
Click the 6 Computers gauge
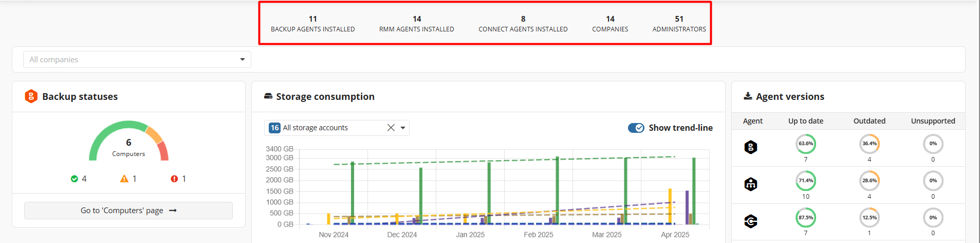coord(128,141)
